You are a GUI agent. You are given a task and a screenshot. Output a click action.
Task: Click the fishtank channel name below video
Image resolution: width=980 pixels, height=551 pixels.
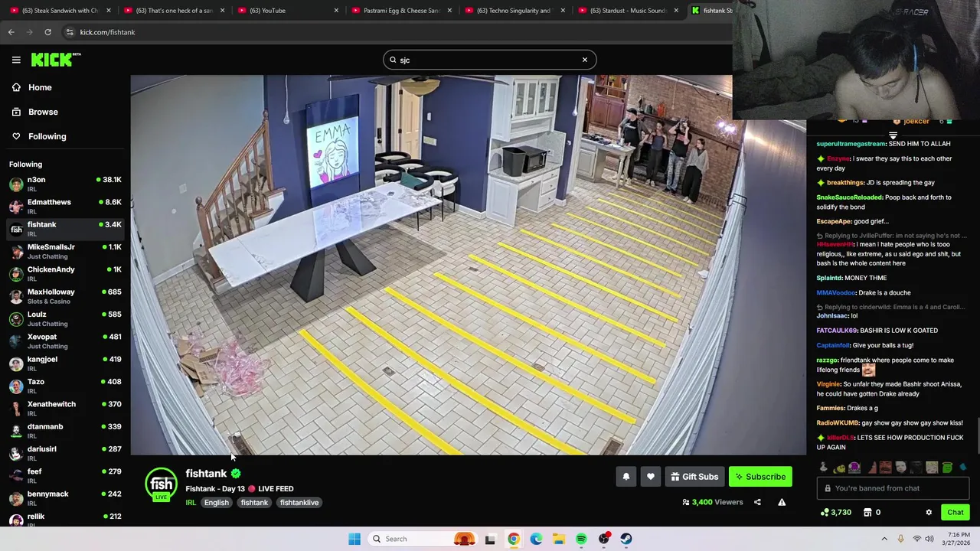206,474
